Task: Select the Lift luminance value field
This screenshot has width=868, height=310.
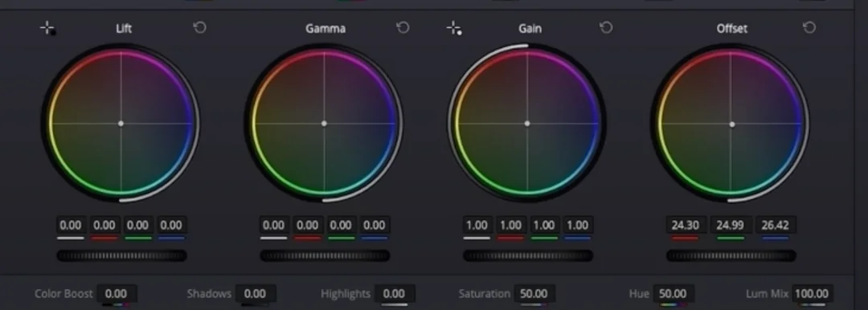Action: [x=70, y=226]
